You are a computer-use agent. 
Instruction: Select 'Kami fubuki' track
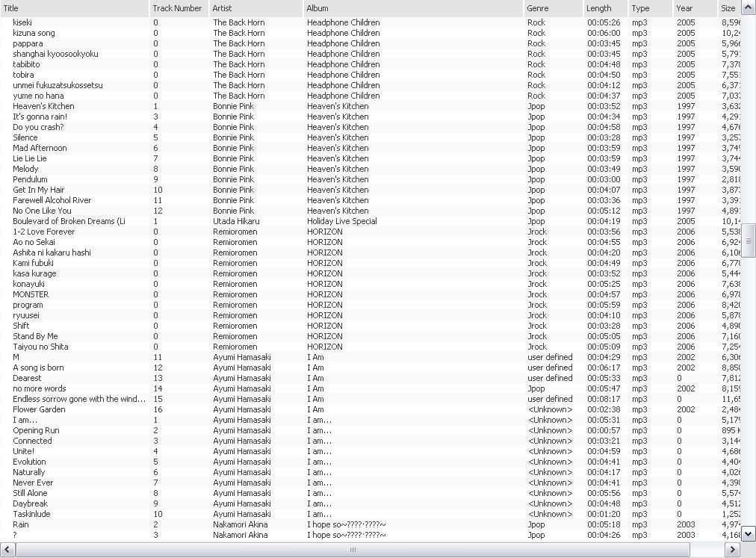click(33, 263)
